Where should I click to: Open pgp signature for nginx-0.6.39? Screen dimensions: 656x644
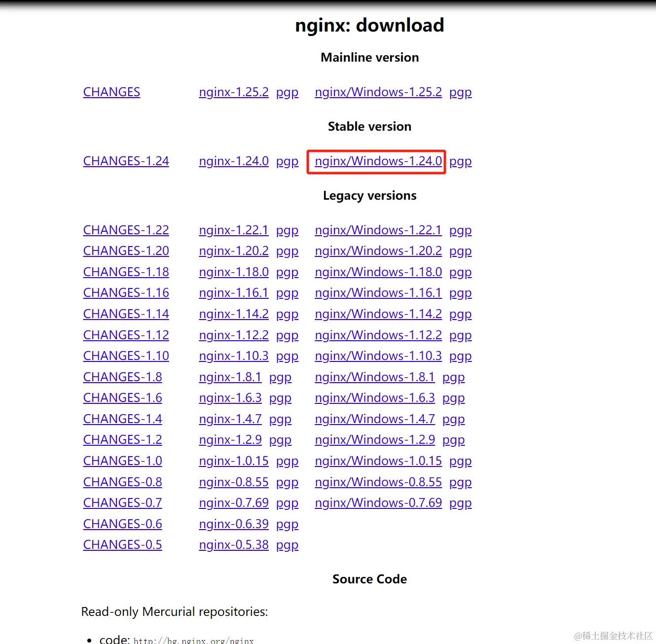287,525
